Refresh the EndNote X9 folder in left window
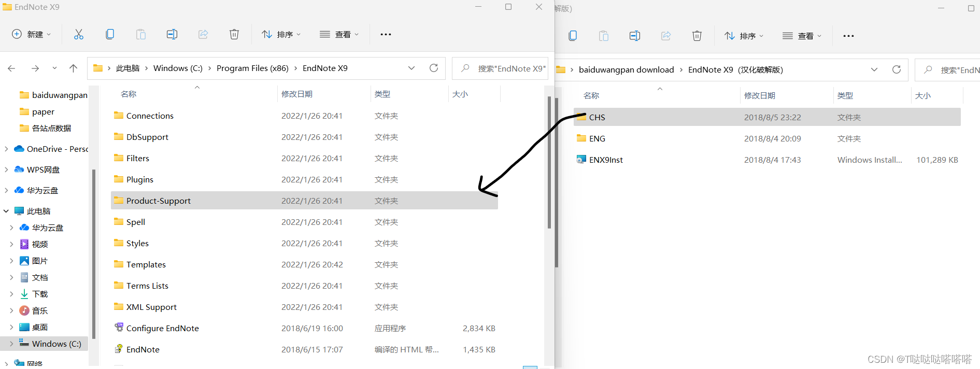Viewport: 980px width, 369px height. point(434,68)
